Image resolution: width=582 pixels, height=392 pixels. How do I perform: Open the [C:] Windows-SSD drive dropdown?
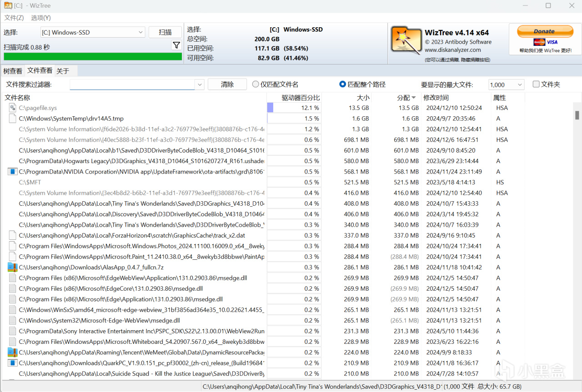[x=93, y=32]
